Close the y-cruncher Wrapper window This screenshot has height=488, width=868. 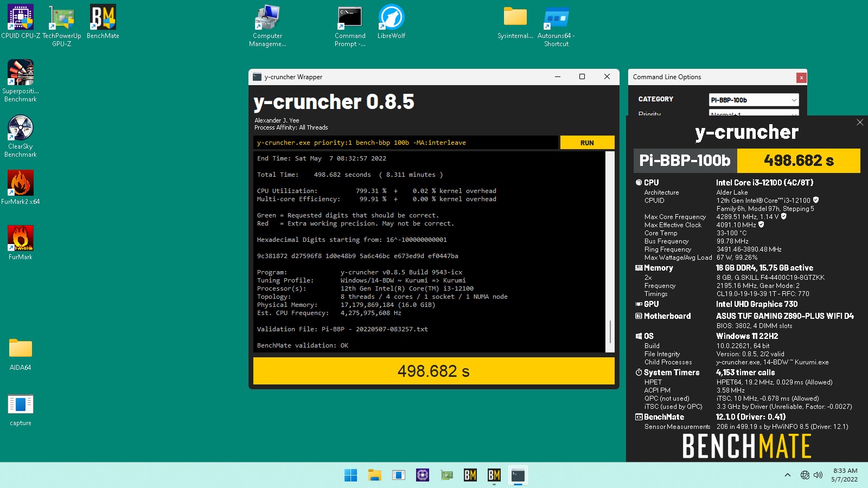[607, 77]
